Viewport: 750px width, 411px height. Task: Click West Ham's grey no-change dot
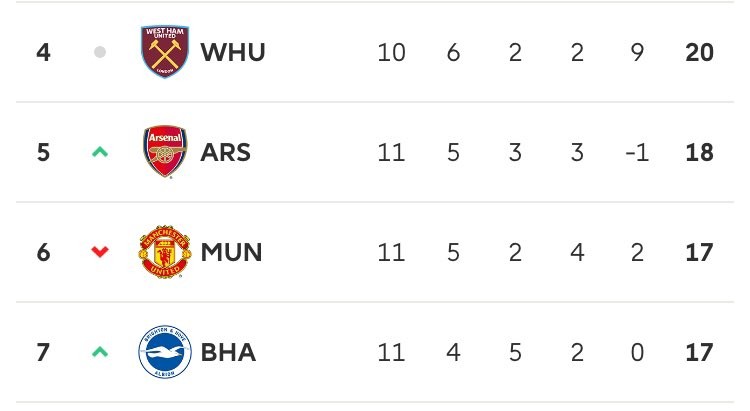(x=99, y=52)
